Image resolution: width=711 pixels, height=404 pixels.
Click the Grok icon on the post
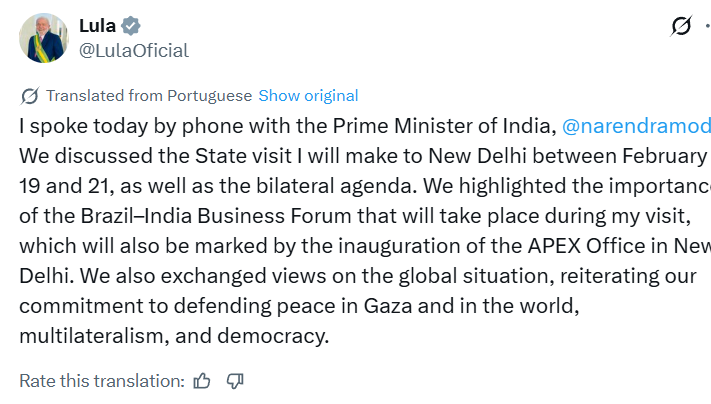click(x=681, y=27)
